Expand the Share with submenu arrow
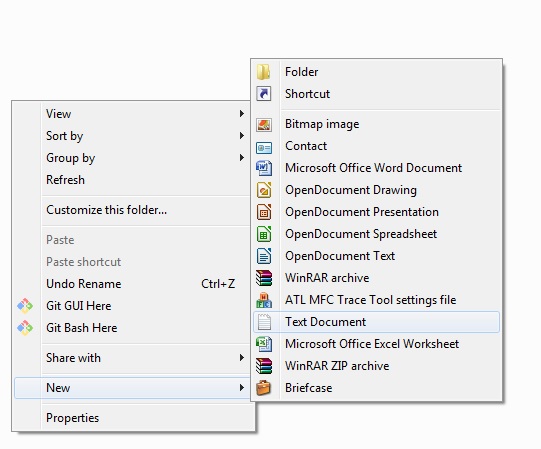Viewport: 541px width, 449px height. 242,358
